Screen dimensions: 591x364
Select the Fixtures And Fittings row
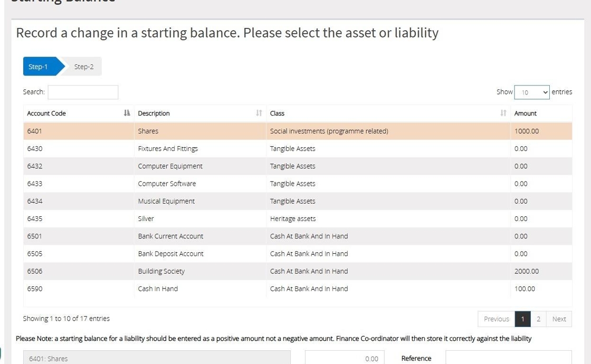[168, 149]
